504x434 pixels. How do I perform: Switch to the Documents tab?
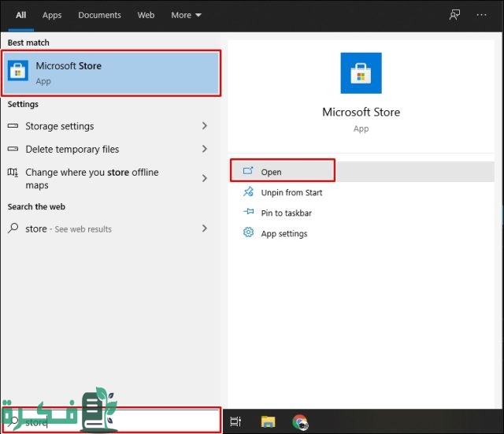100,15
